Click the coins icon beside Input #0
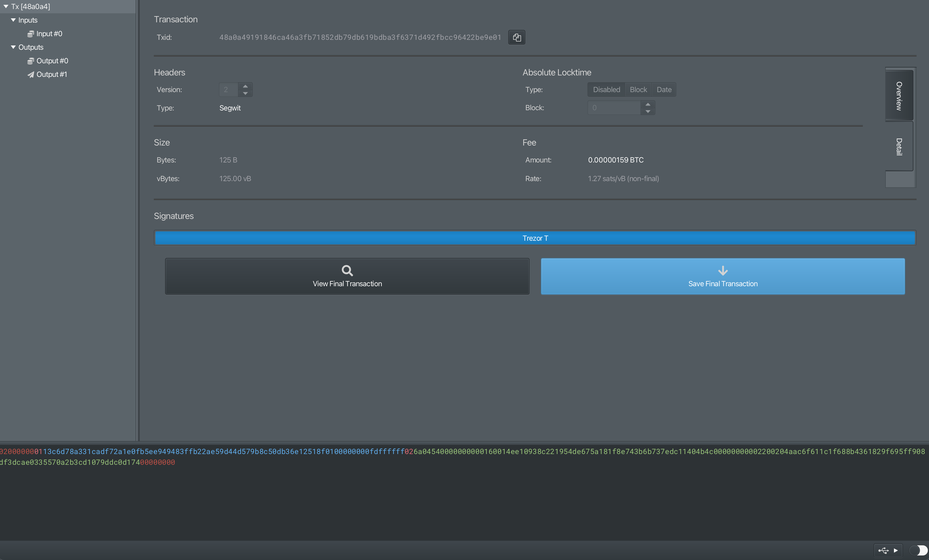The height and width of the screenshot is (560, 929). tap(31, 34)
